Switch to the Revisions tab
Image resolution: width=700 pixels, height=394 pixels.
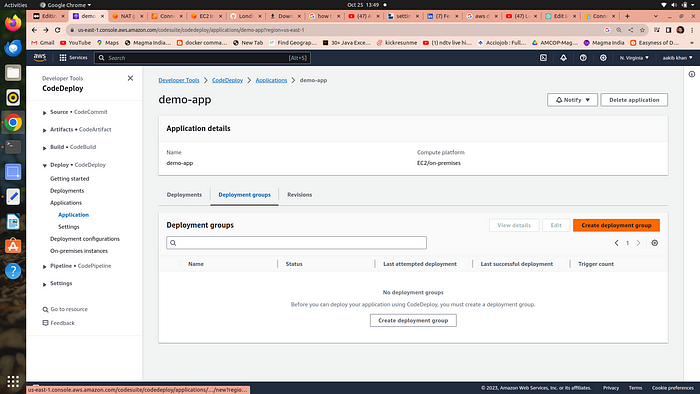pyautogui.click(x=300, y=195)
